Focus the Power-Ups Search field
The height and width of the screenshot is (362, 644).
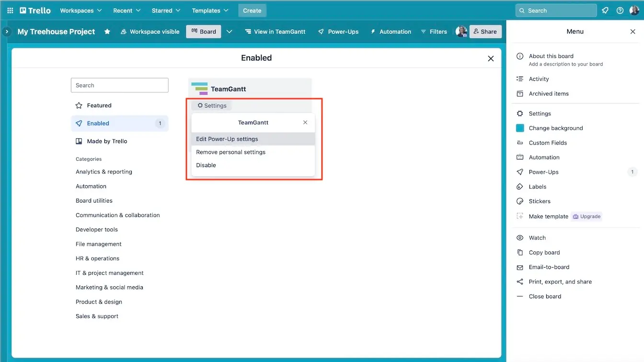120,85
